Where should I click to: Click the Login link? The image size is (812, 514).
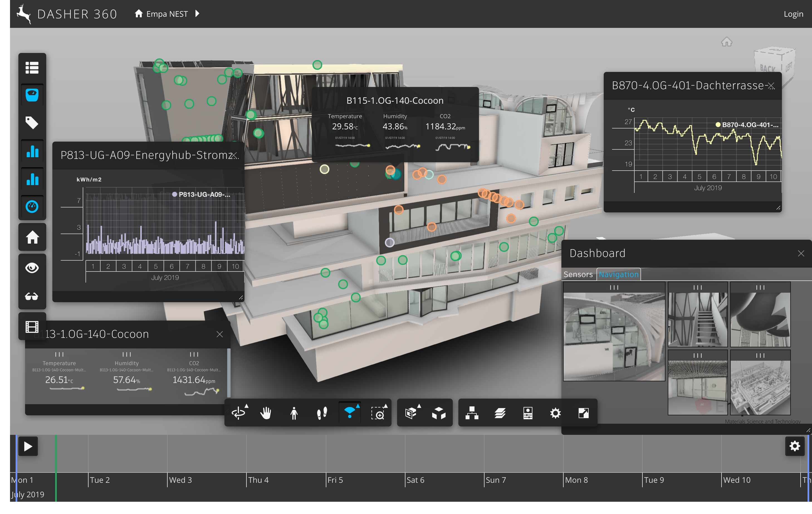click(793, 14)
